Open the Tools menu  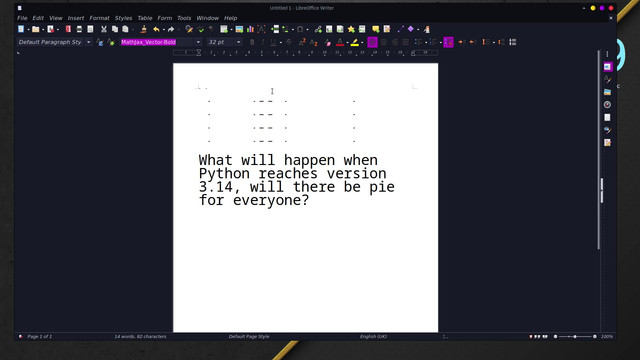point(184,18)
